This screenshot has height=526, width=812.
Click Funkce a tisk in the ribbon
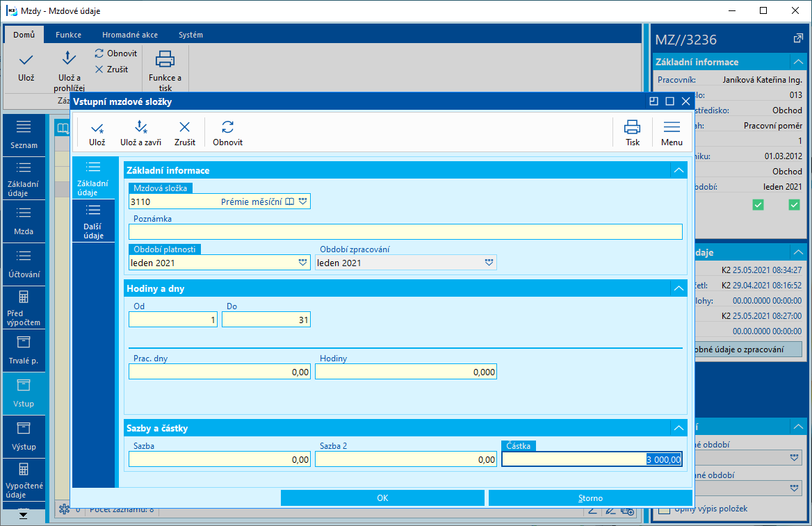(165, 71)
